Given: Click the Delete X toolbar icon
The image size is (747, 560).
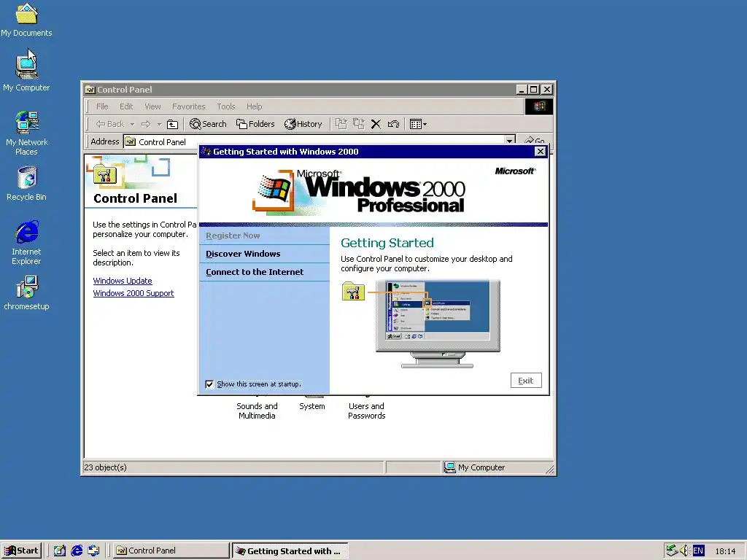Looking at the screenshot, I should pos(376,124).
